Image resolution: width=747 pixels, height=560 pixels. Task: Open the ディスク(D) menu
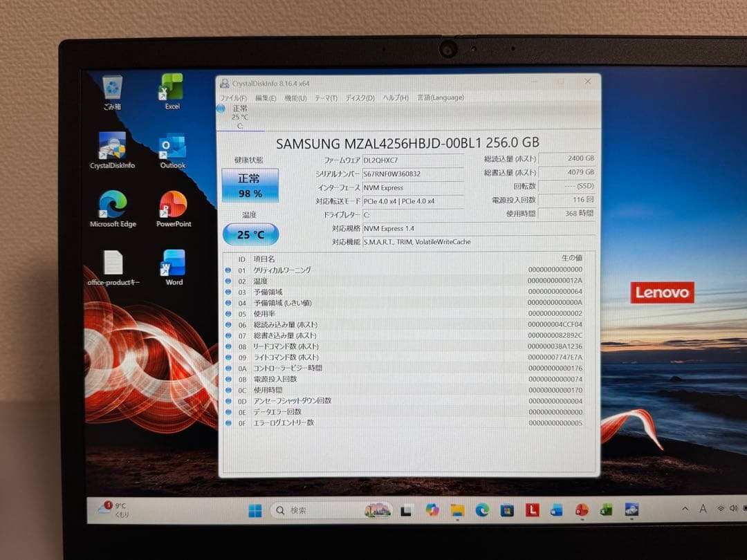(360, 97)
